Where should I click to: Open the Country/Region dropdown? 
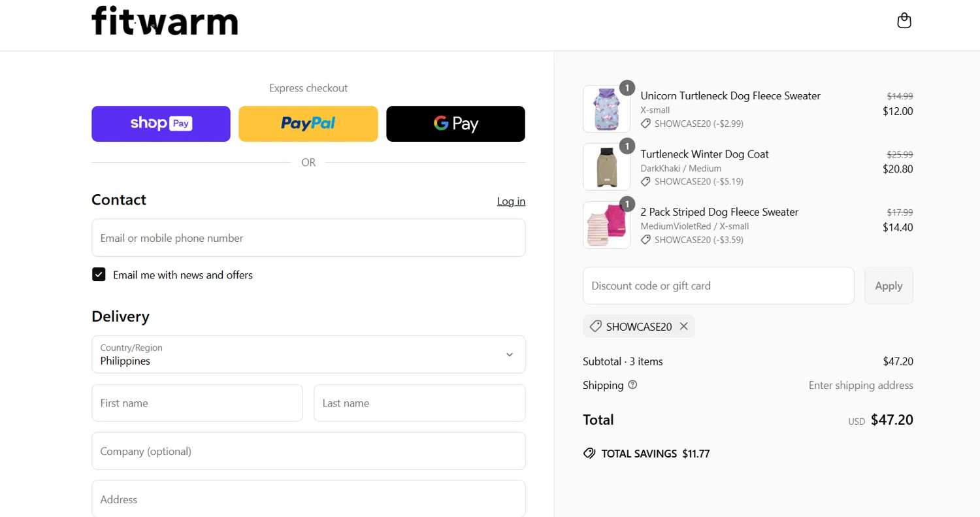click(308, 354)
